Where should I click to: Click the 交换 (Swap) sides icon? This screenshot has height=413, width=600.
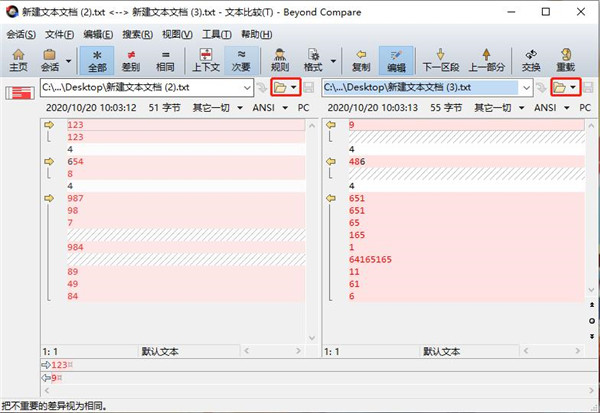click(x=531, y=60)
